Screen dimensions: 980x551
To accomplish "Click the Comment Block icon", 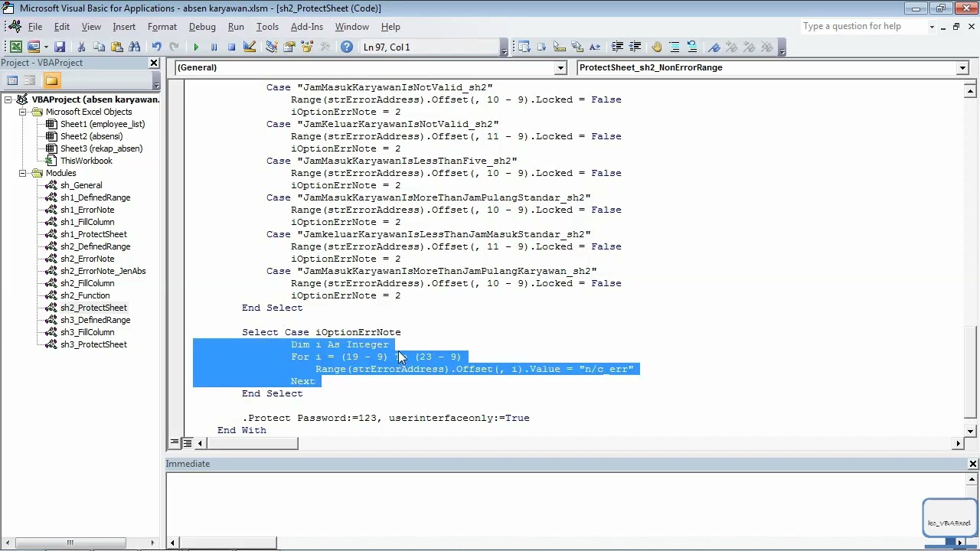I will [675, 47].
